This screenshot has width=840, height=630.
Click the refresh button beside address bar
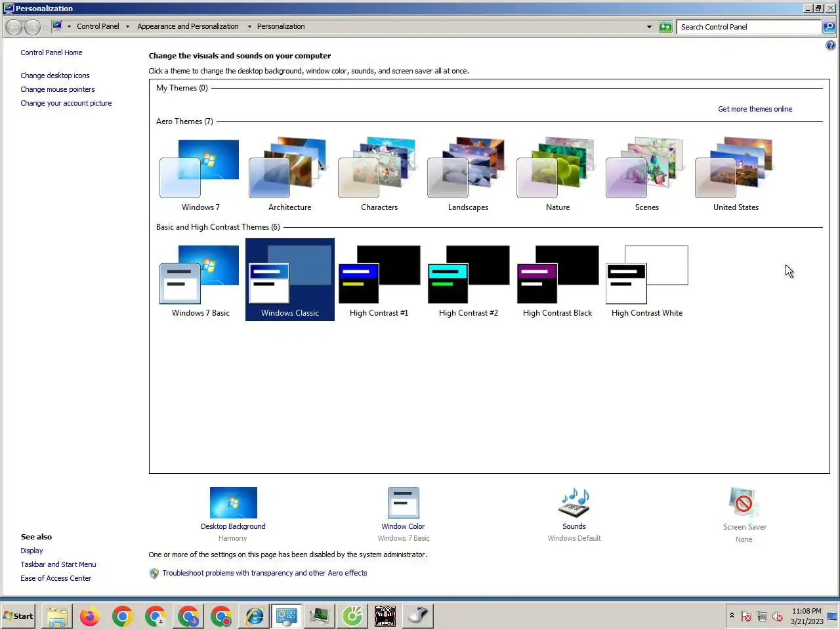tap(665, 27)
